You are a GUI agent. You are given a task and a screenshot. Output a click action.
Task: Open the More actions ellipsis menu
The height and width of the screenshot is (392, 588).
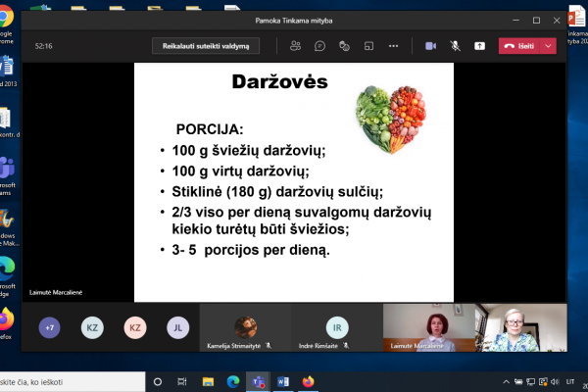[393, 46]
